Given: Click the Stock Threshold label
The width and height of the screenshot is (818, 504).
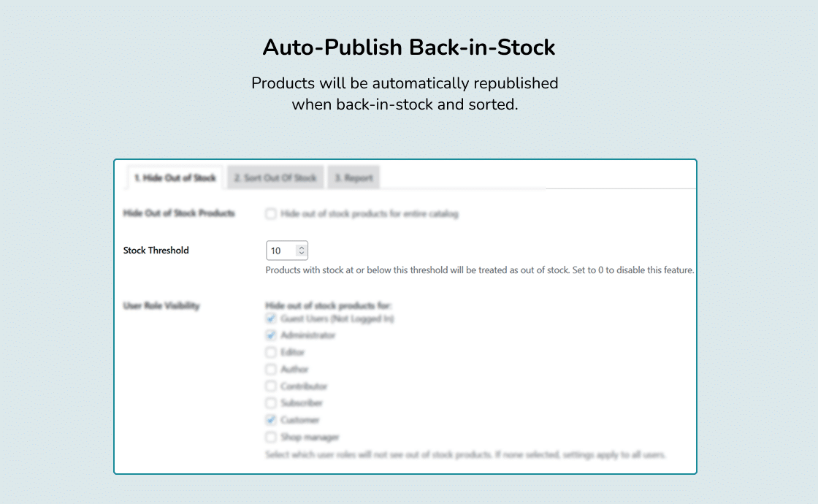Looking at the screenshot, I should pos(156,251).
